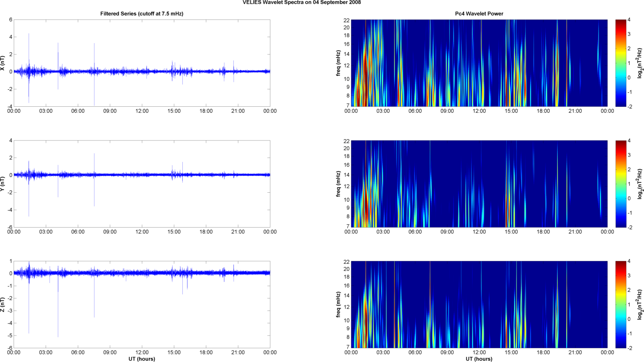The image size is (644, 362).
Task: Click the VELIES Wavelet Spectra main title
Action: (x=302, y=3)
